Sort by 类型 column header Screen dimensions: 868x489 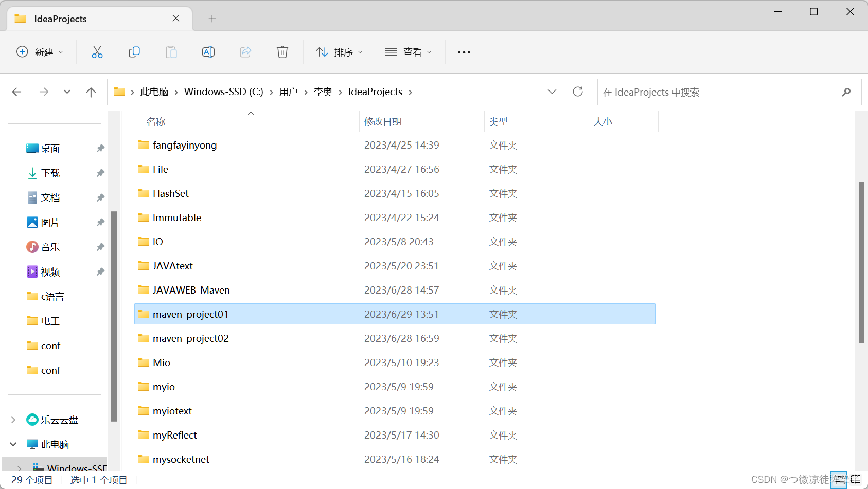pos(499,122)
